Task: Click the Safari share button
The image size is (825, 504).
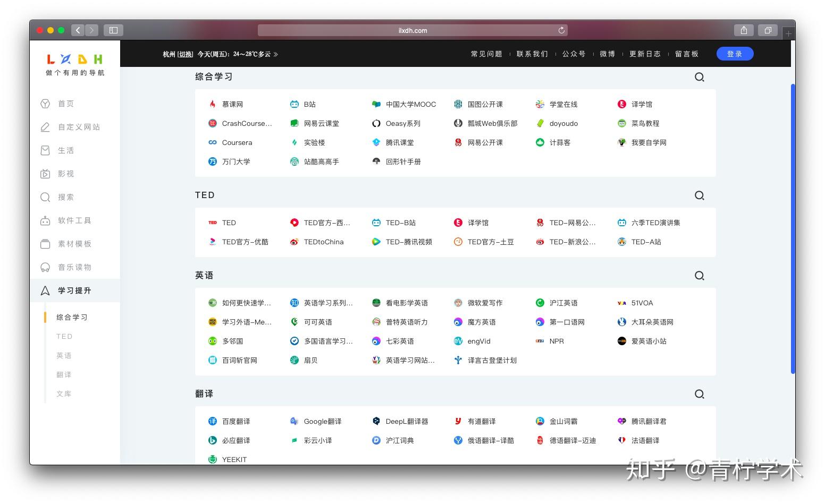Action: click(x=744, y=30)
